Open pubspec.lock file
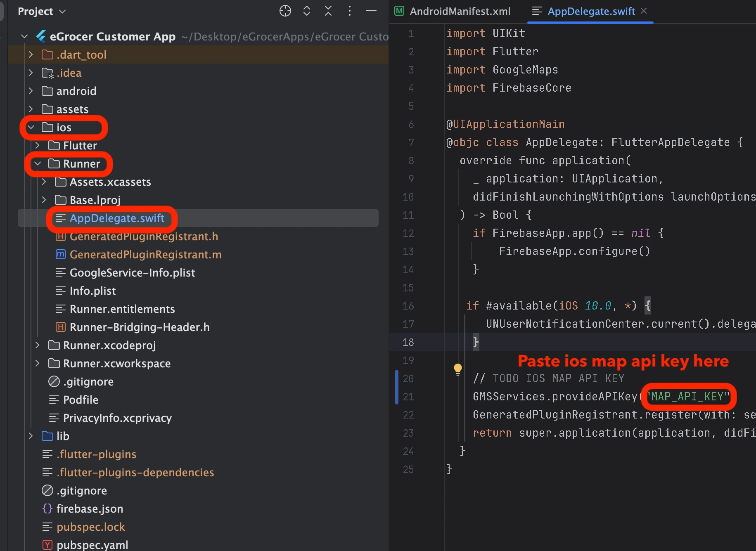This screenshot has width=756, height=551. [x=90, y=527]
